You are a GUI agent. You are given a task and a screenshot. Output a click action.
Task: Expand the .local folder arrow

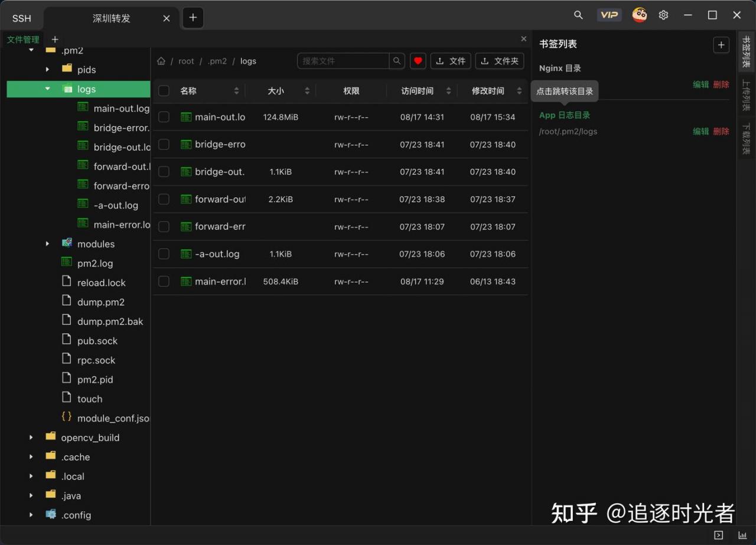(x=31, y=477)
